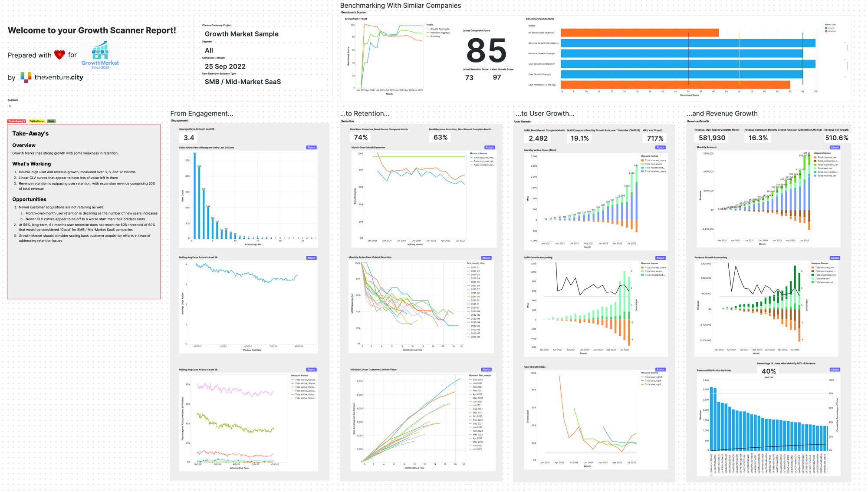
Task: Click the composite score 85
Action: (x=486, y=51)
